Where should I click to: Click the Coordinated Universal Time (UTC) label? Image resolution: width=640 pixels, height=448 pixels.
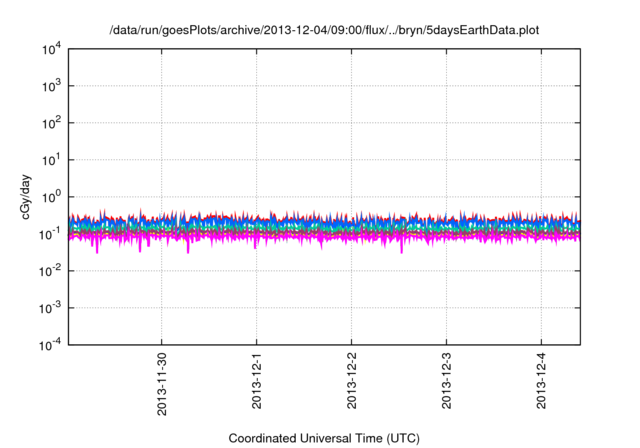click(324, 438)
